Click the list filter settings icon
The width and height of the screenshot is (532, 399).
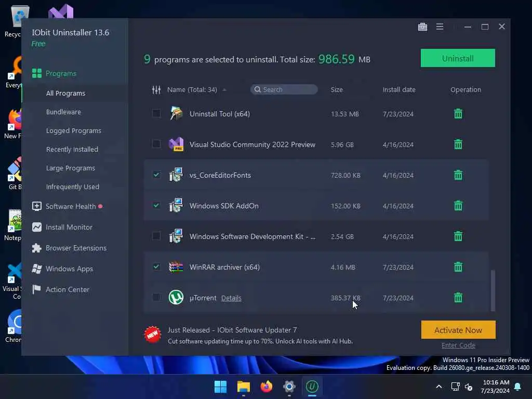tap(156, 90)
